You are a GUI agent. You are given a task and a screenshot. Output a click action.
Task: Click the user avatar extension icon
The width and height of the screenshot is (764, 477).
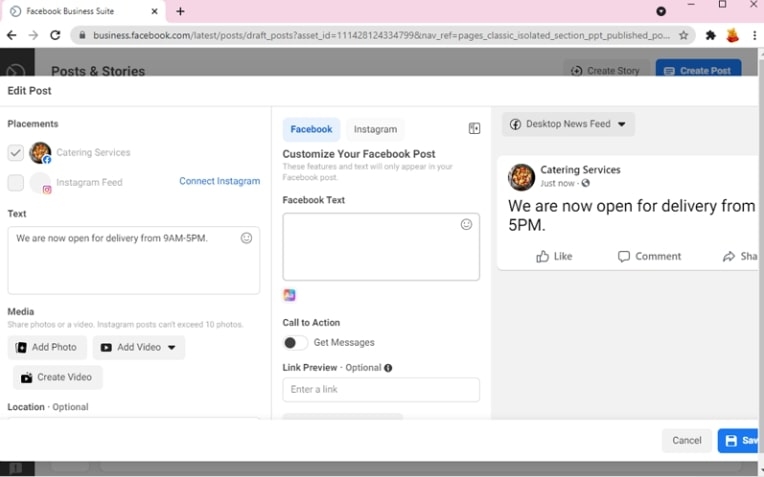732,35
